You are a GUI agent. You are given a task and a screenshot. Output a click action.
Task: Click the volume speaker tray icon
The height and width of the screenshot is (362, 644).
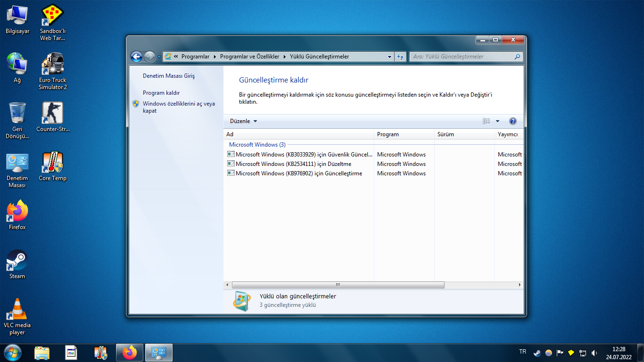coord(594,353)
